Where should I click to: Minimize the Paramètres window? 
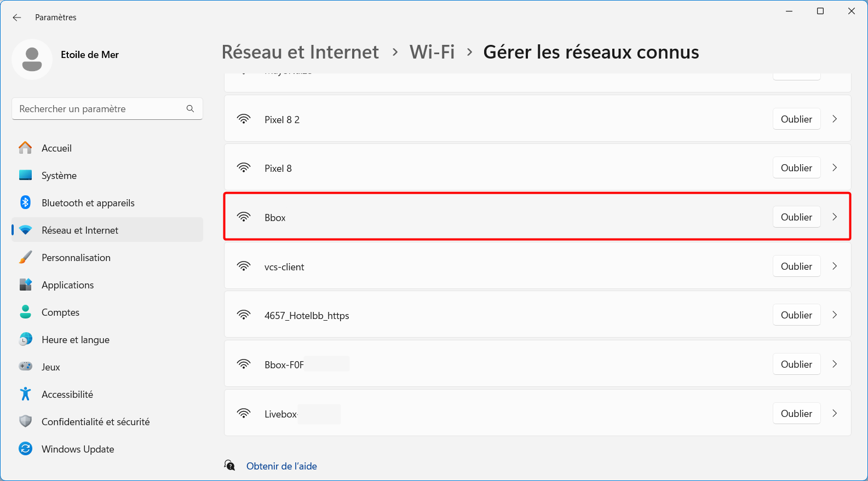pyautogui.click(x=789, y=11)
